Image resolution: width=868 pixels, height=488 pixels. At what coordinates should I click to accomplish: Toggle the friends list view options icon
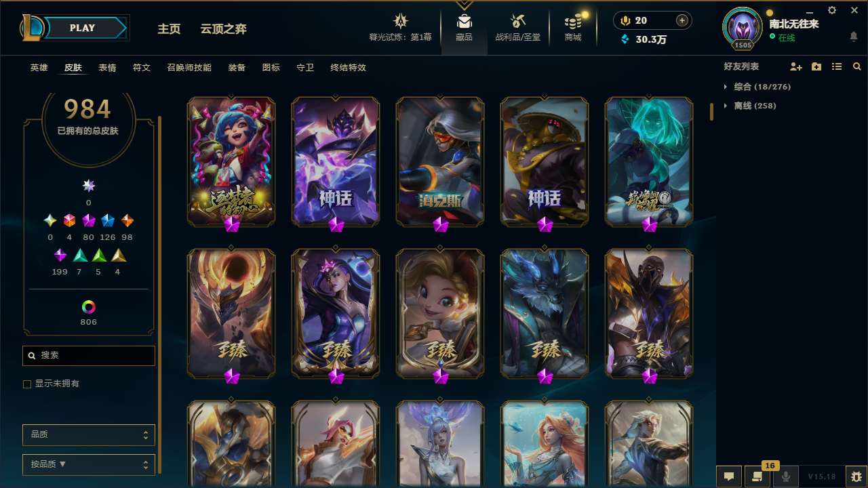click(x=837, y=66)
